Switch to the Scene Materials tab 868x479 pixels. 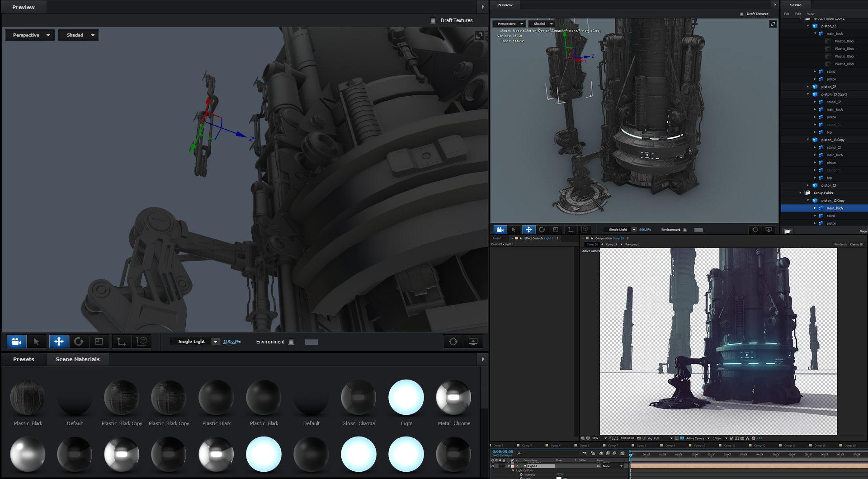click(x=77, y=359)
